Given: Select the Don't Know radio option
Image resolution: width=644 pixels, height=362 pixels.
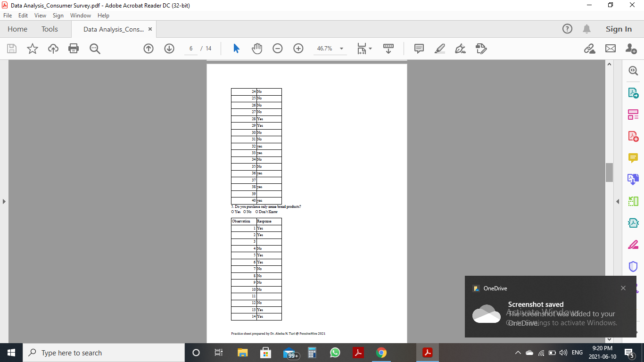Looking at the screenshot, I should tap(257, 212).
